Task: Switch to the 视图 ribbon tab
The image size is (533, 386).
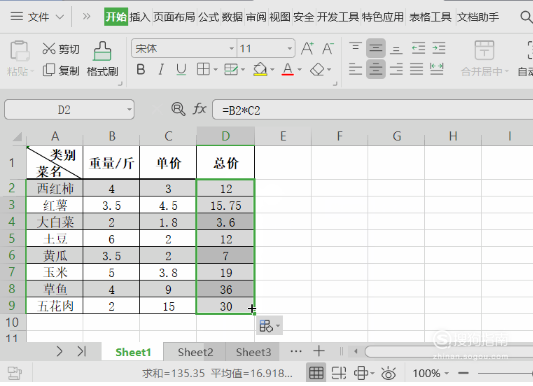Action: [x=280, y=17]
